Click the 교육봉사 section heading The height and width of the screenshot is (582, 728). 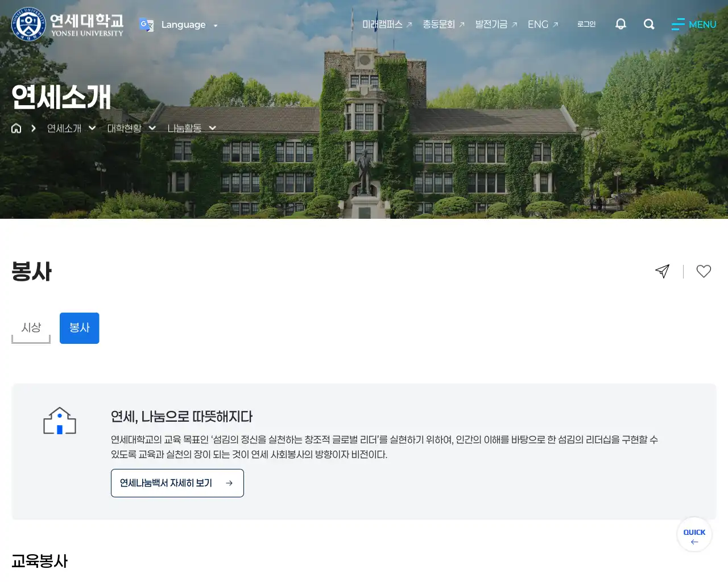(x=40, y=561)
